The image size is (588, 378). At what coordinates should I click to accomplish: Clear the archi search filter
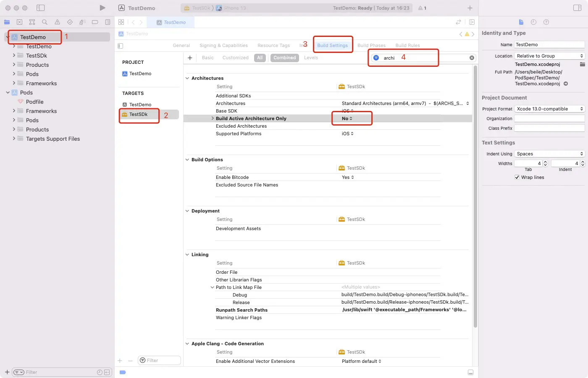click(x=472, y=58)
